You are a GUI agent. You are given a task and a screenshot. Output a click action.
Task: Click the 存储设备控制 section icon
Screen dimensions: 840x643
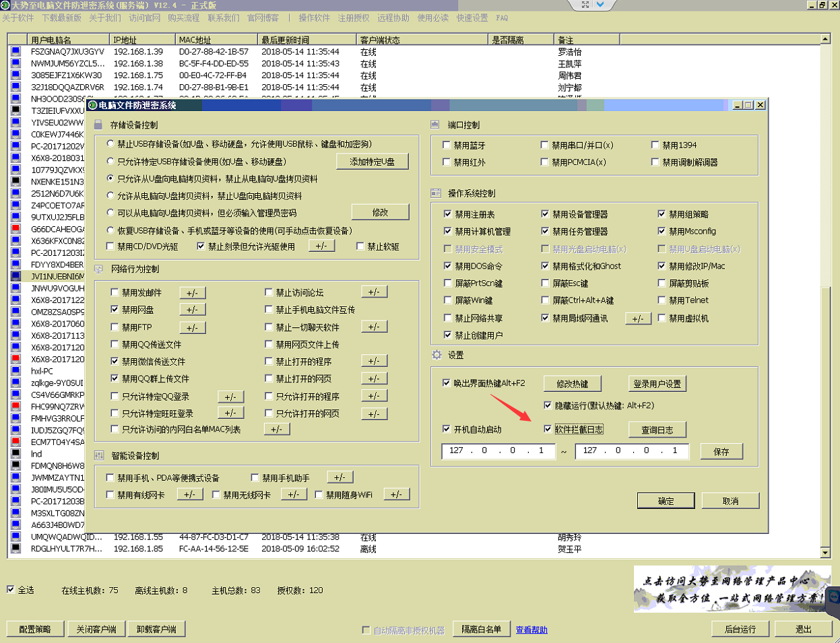coord(98,125)
